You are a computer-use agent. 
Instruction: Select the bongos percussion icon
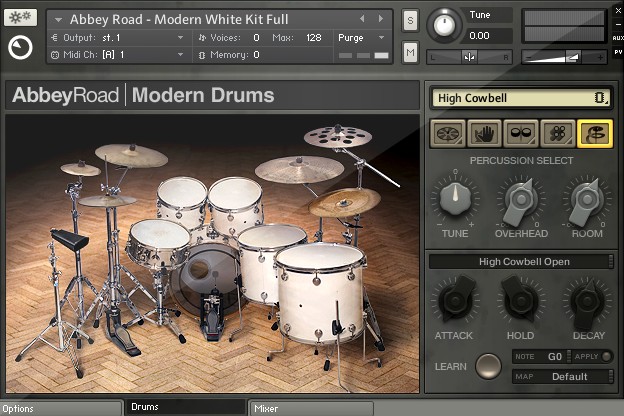pyautogui.click(x=521, y=133)
